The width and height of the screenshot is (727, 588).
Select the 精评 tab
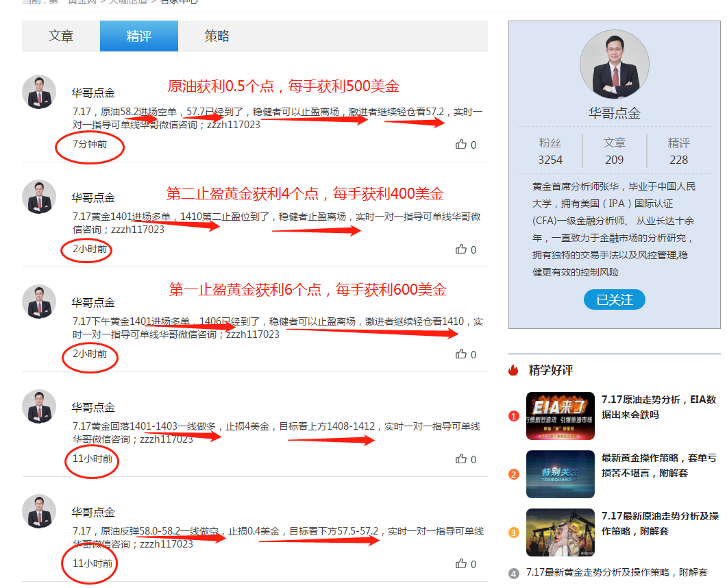pyautogui.click(x=139, y=36)
